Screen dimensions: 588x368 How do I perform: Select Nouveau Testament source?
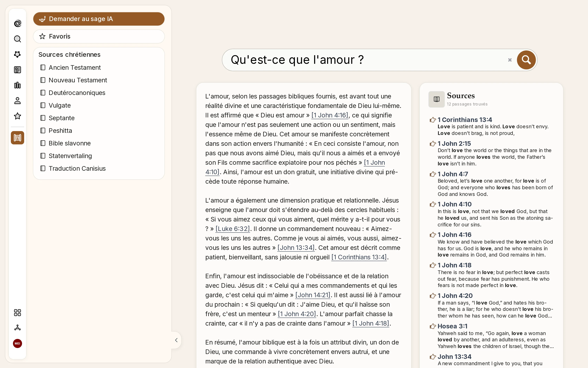74,80
